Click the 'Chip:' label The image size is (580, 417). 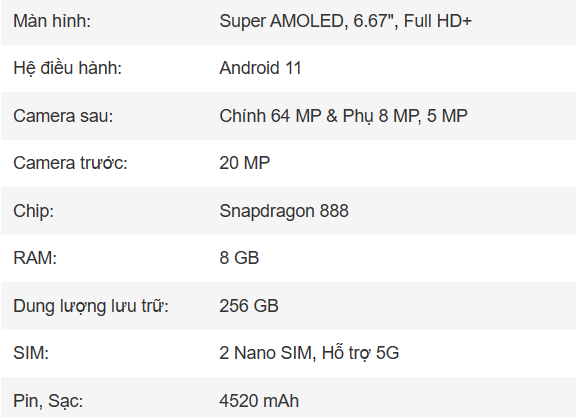pos(34,211)
